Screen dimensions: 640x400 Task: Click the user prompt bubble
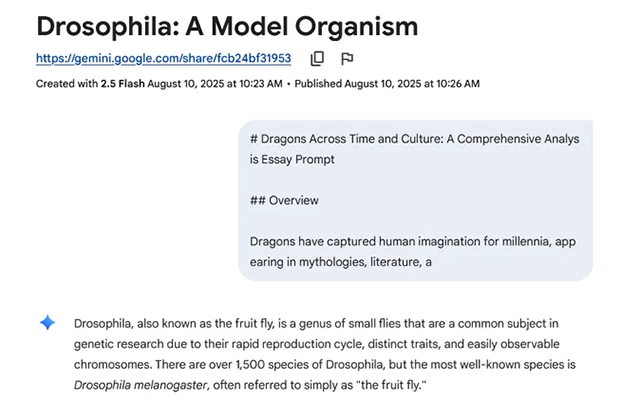tap(415, 200)
